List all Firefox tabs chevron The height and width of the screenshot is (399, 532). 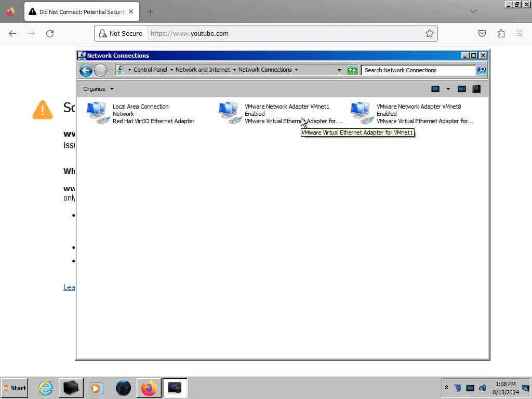[x=473, y=11]
